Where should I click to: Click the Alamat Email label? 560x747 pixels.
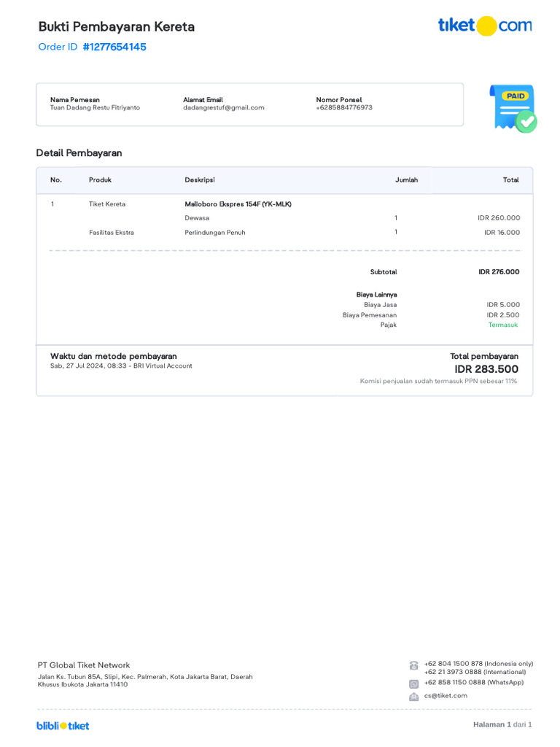pyautogui.click(x=203, y=99)
